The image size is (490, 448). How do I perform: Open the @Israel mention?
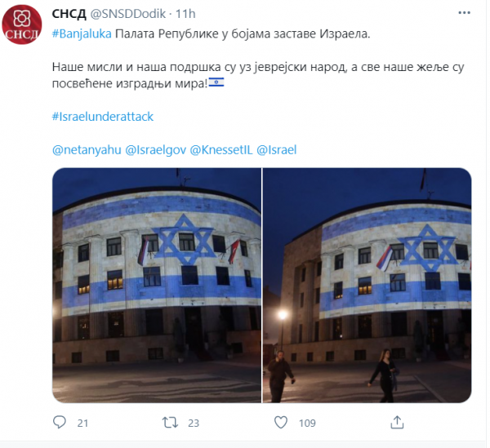(277, 150)
